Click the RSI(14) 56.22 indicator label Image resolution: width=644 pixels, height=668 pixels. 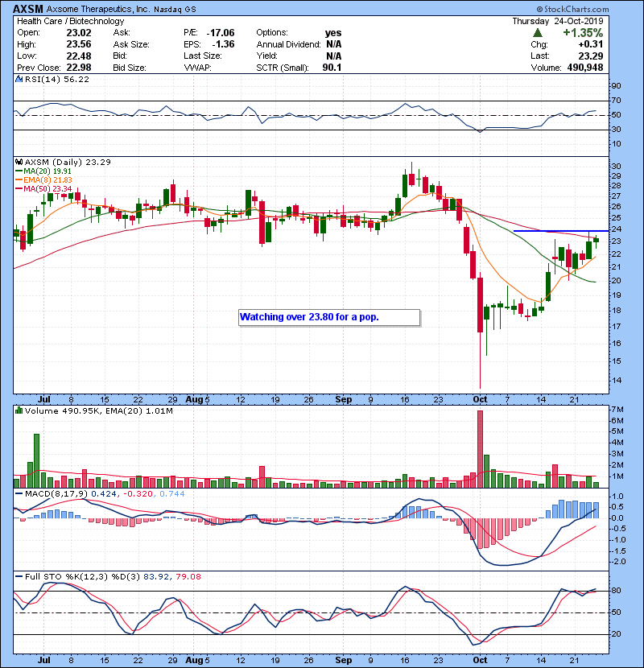tap(57, 79)
